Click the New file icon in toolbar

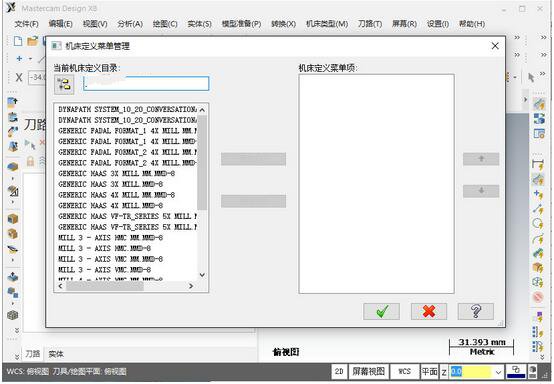[x=18, y=41]
